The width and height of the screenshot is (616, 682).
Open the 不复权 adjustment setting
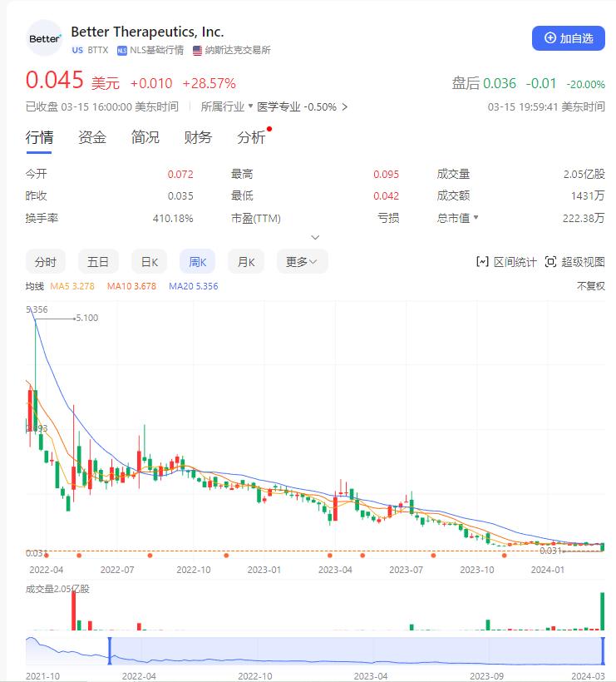click(x=591, y=286)
